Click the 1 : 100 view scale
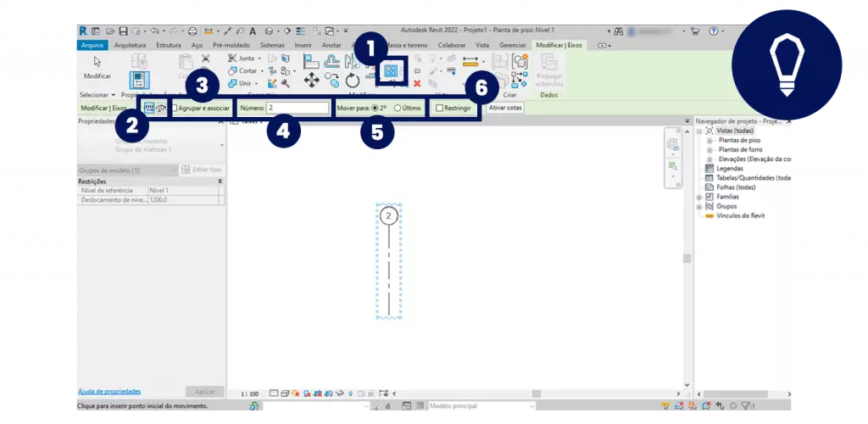 pyautogui.click(x=250, y=393)
